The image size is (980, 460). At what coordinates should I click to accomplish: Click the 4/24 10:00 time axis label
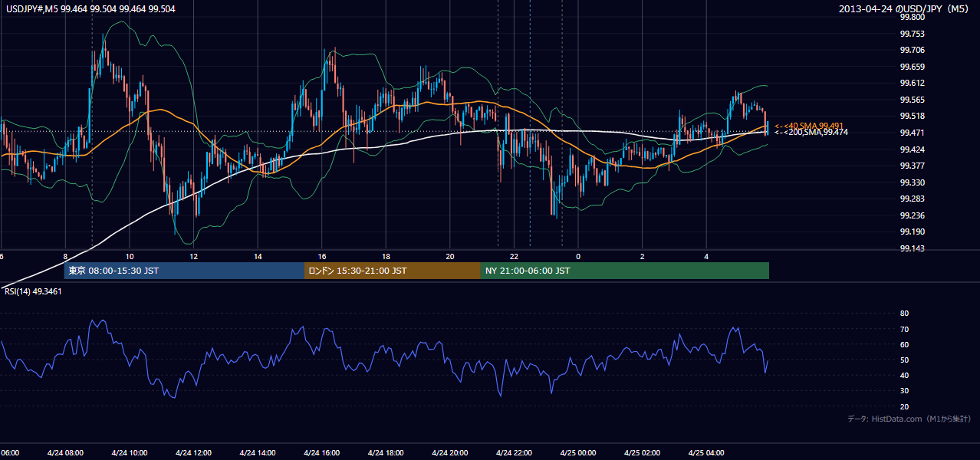[x=130, y=453]
